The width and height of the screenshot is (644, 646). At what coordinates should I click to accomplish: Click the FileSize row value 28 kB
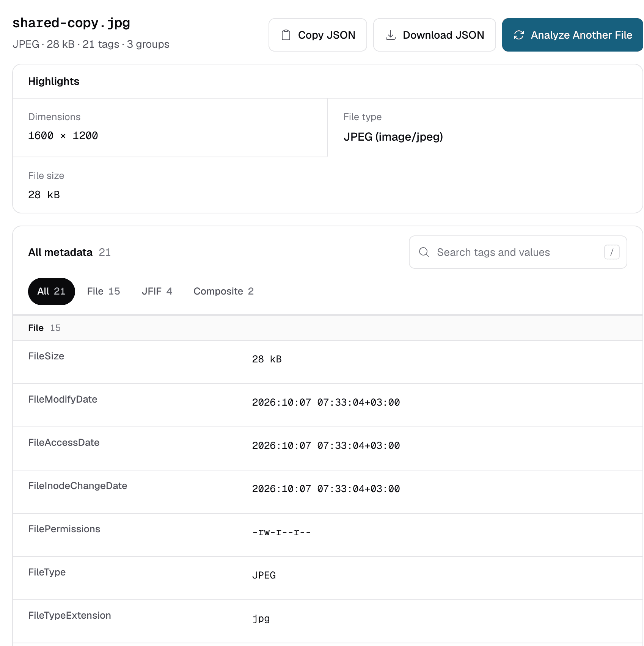pyautogui.click(x=267, y=359)
